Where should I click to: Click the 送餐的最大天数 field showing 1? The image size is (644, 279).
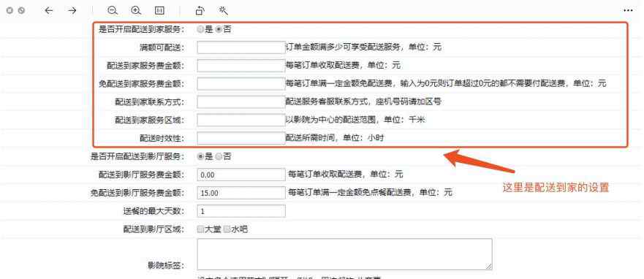click(x=241, y=211)
